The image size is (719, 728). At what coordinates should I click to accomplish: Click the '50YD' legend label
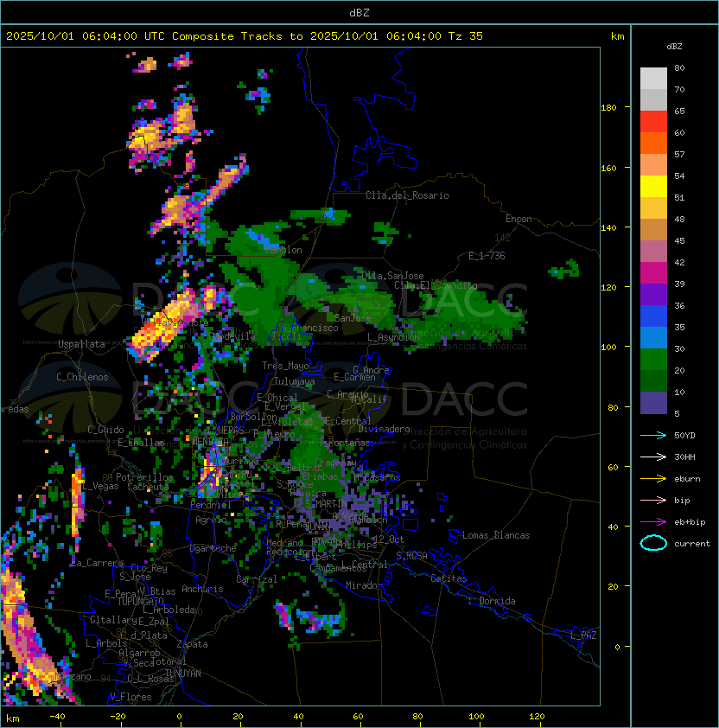pos(684,435)
